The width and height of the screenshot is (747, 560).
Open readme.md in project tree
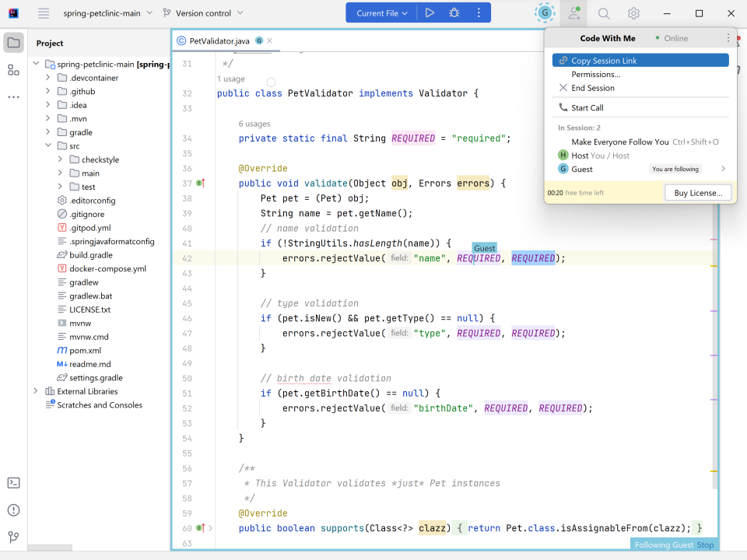click(x=89, y=364)
